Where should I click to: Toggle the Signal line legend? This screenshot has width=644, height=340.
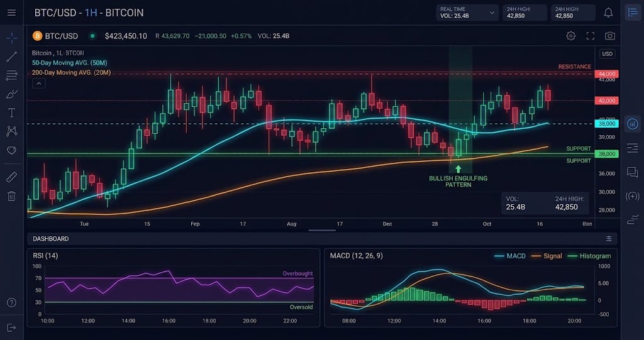[x=547, y=256]
